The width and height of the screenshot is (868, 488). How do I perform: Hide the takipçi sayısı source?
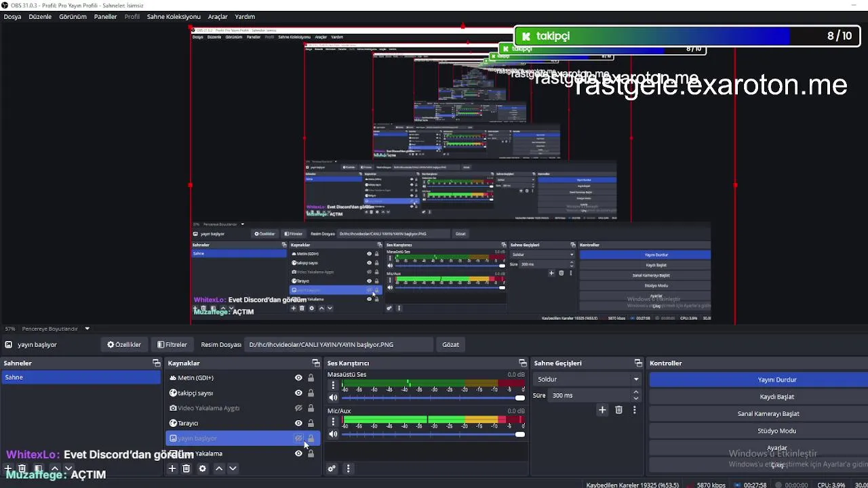[298, 393]
